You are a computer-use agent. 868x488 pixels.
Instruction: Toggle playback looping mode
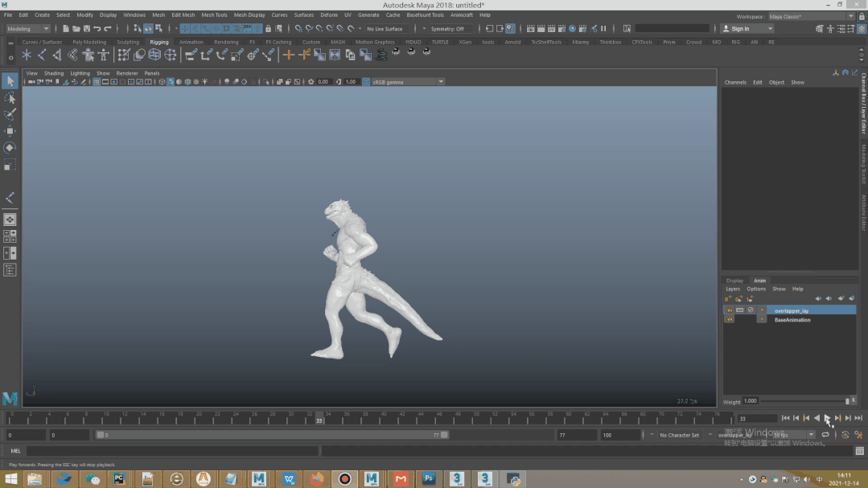pos(825,435)
